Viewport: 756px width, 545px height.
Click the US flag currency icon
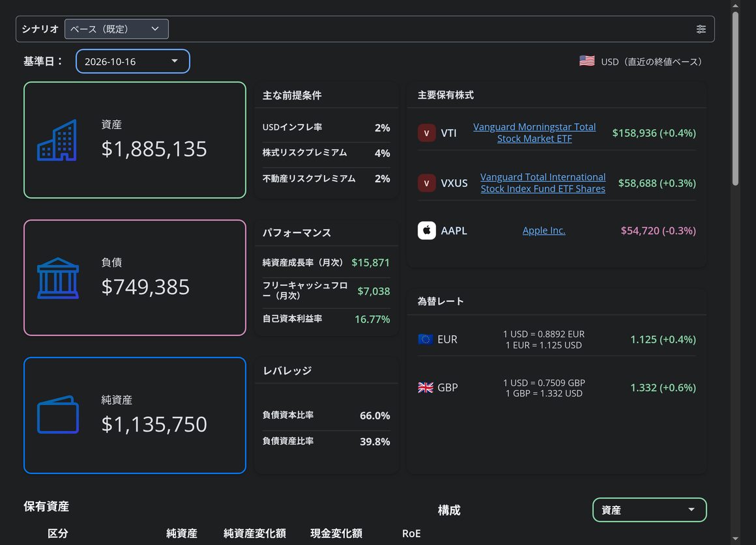click(587, 61)
